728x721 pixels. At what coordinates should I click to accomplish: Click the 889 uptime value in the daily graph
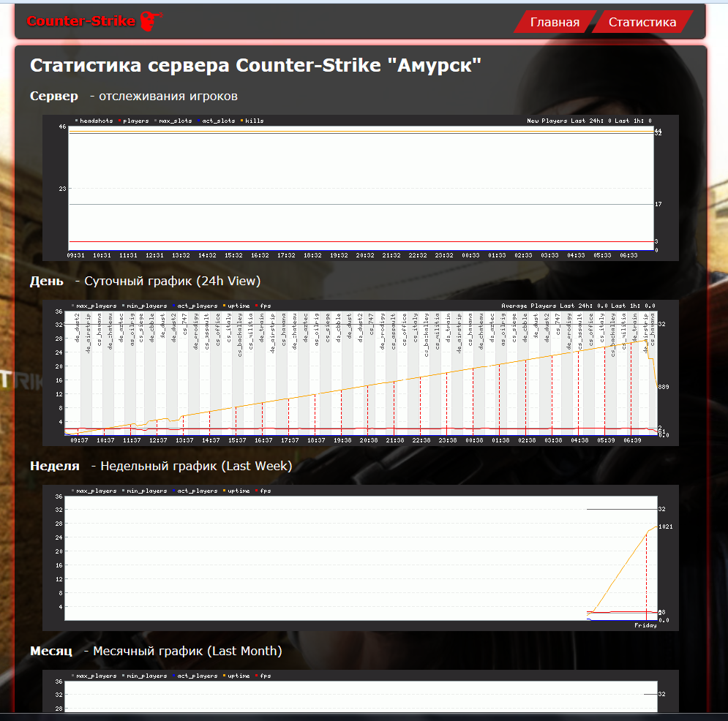664,387
